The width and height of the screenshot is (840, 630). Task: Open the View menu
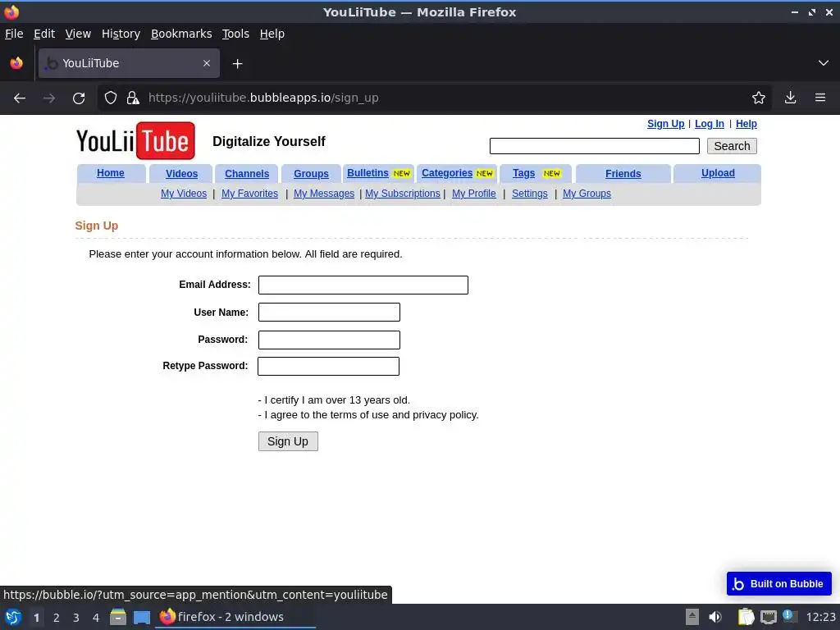[78, 34]
